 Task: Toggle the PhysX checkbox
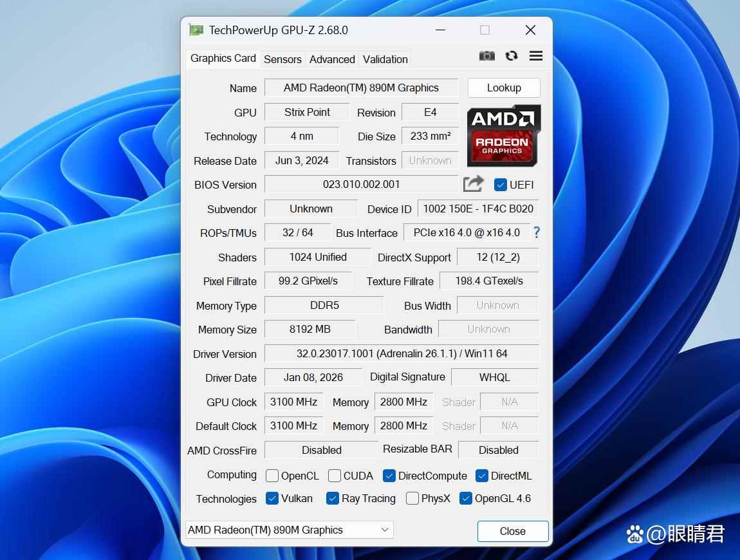point(412,498)
